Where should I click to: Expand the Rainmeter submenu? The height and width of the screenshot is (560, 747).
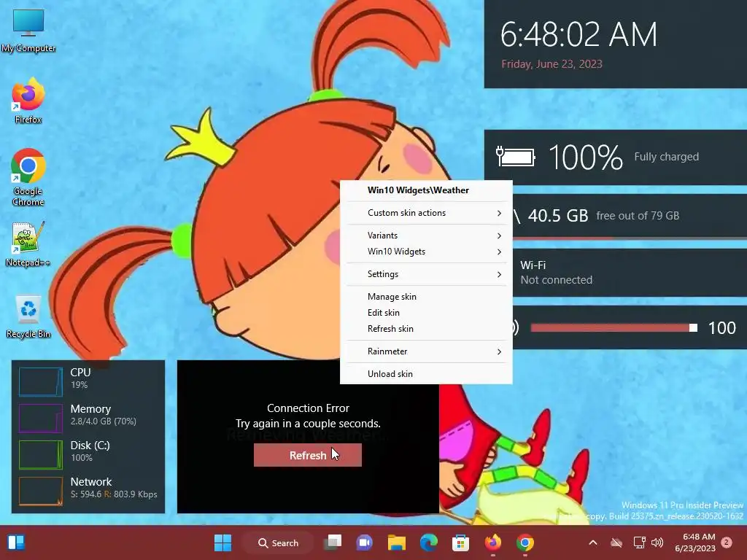tap(426, 351)
